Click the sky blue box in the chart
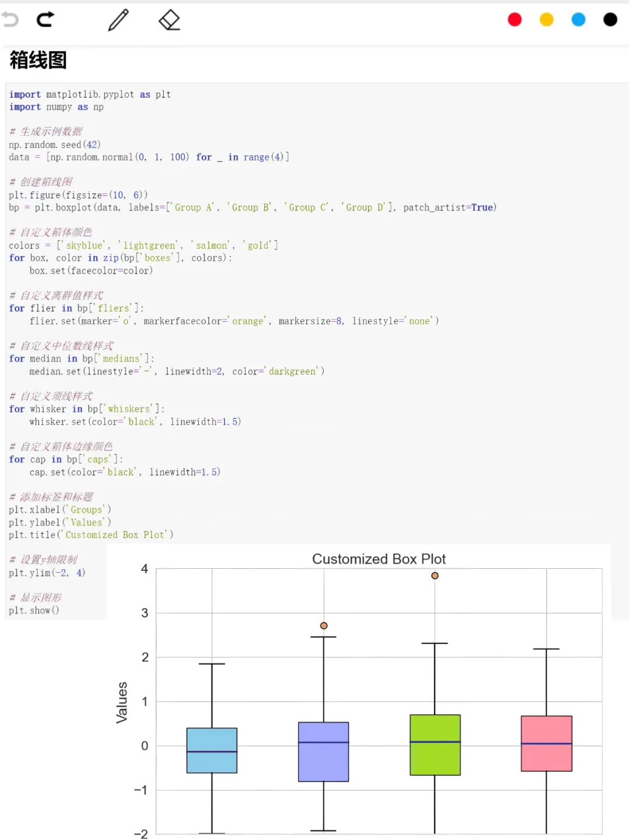 tap(212, 750)
